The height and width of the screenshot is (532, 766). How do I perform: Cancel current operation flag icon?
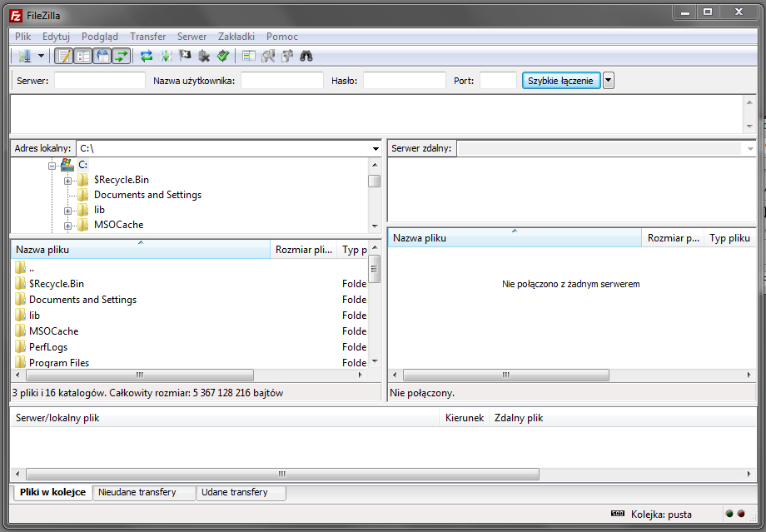tap(185, 56)
